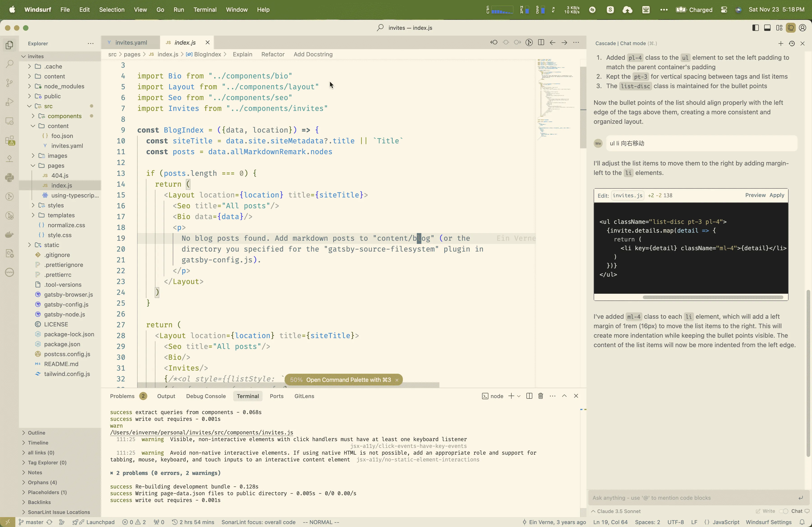Open Cascade conversation history
The width and height of the screenshot is (812, 527).
tap(791, 43)
